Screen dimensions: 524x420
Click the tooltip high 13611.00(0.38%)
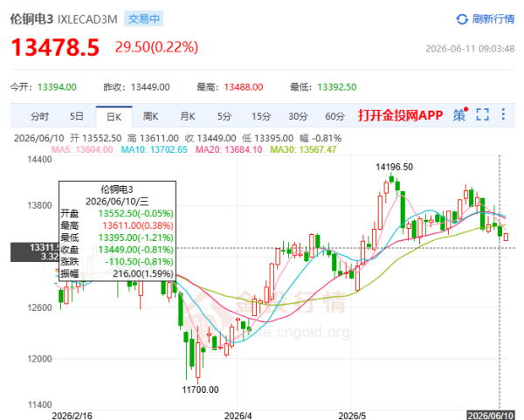(138, 225)
